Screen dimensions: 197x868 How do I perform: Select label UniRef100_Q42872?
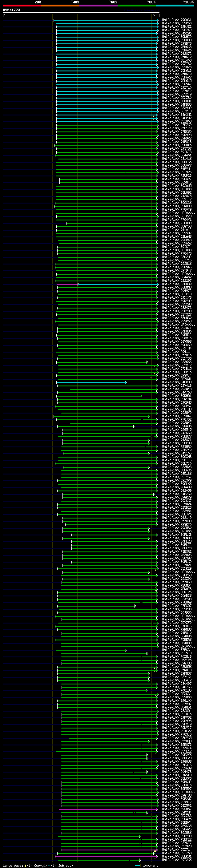click(x=176, y=54)
